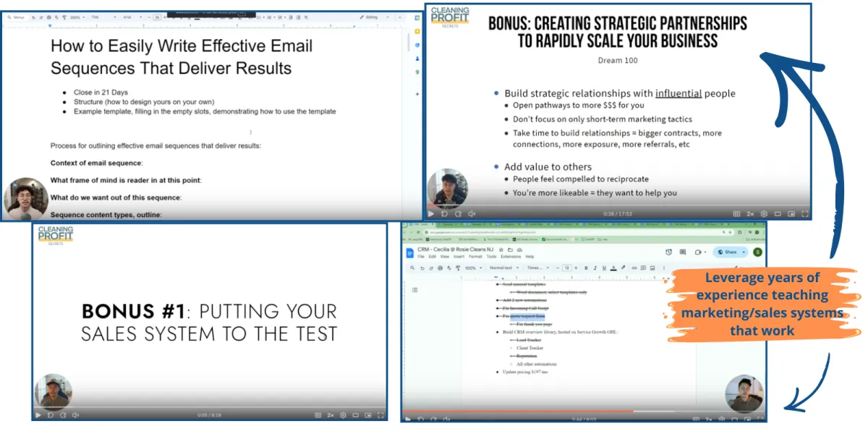Open the Tools menu in CRM document
The width and height of the screenshot is (868, 434).
[491, 257]
